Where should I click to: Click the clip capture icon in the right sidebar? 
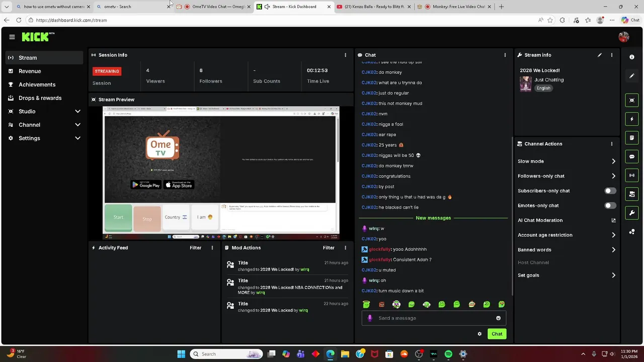632,100
